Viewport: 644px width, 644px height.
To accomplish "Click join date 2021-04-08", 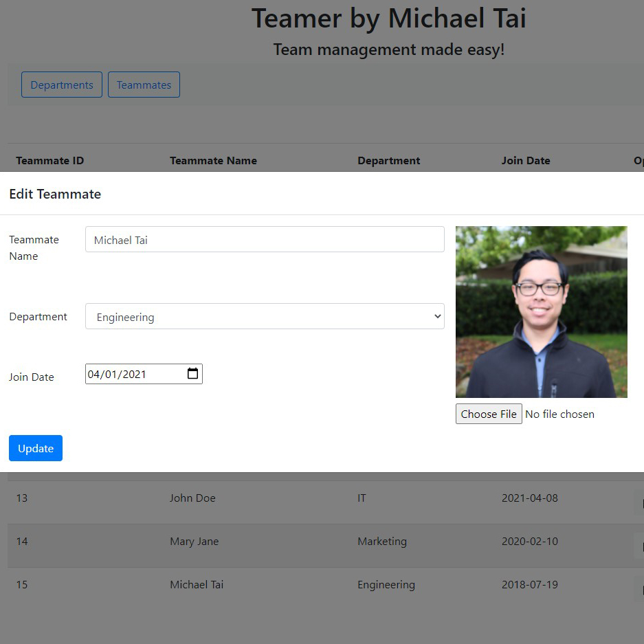I will coord(530,498).
